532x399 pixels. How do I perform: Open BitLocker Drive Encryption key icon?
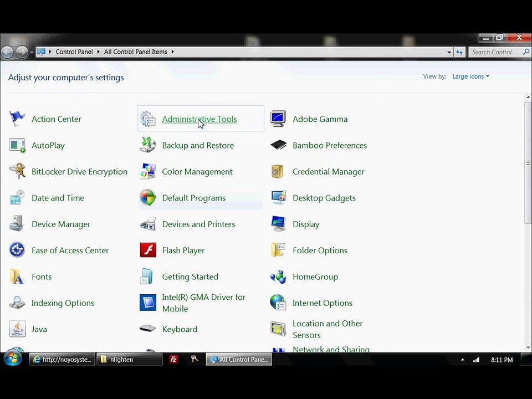(x=17, y=171)
